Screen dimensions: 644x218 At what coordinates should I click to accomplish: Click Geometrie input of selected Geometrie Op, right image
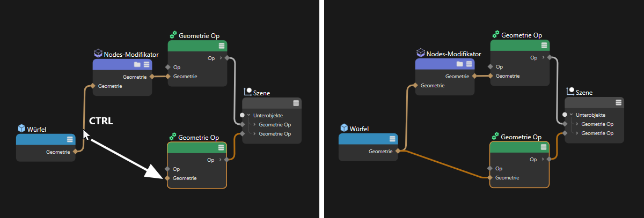(491, 178)
